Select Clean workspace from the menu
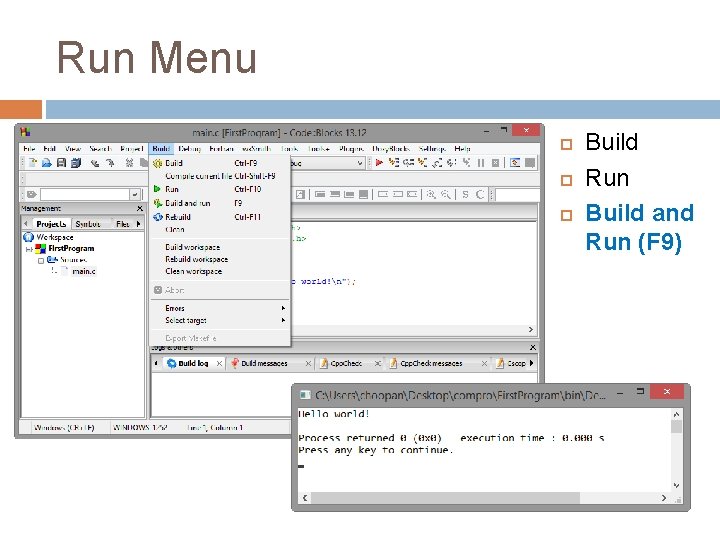The image size is (720, 540). click(219, 271)
